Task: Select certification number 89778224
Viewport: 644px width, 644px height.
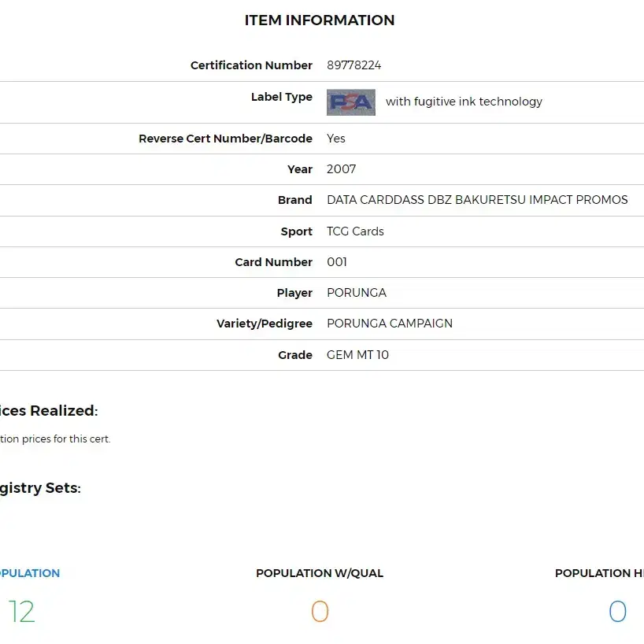Action: pos(353,65)
